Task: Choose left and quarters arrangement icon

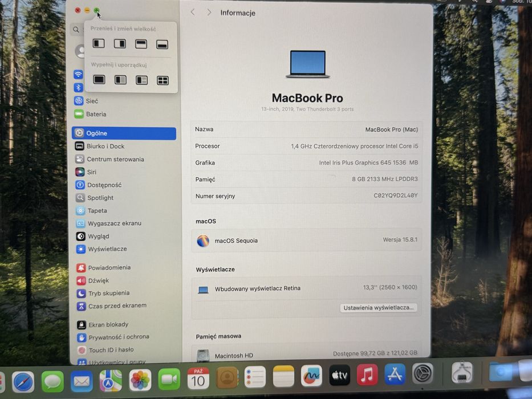Action: coord(141,80)
